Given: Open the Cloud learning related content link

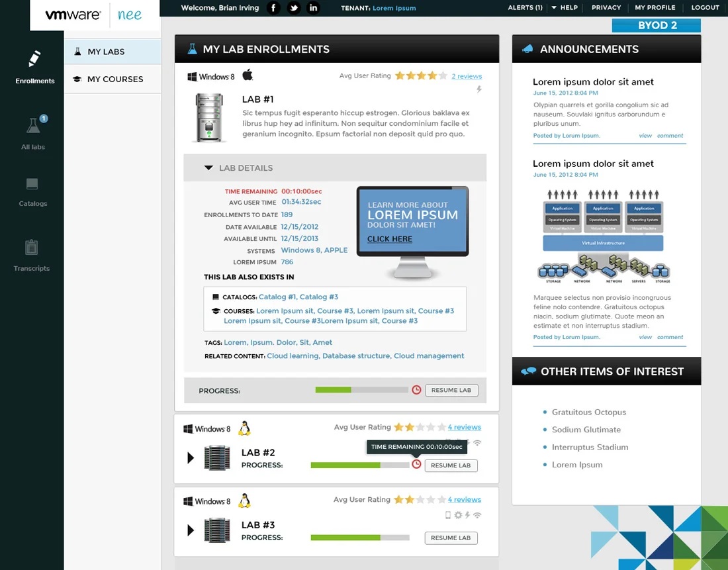Looking at the screenshot, I should click(293, 356).
